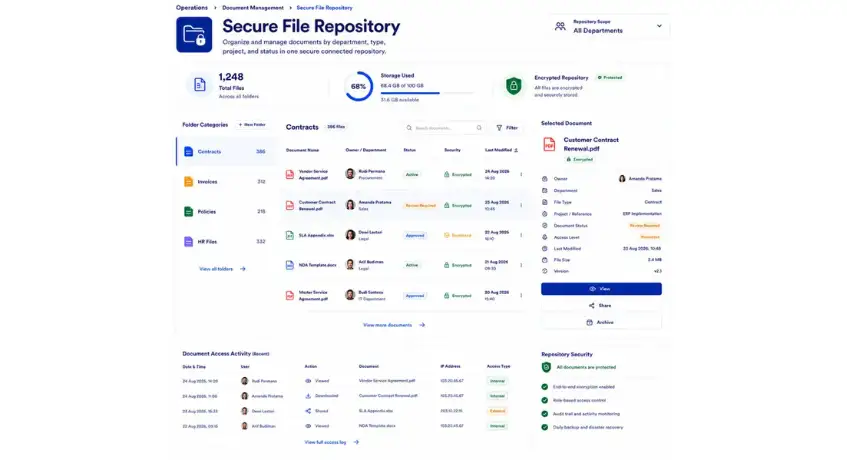Click checkmark for Role-based access control
The width and height of the screenshot is (847, 460).
pyautogui.click(x=544, y=401)
